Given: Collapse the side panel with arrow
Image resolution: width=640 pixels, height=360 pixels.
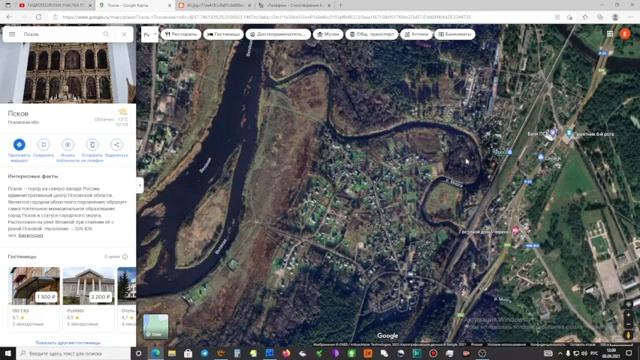Looking at the screenshot, I should point(140,185).
